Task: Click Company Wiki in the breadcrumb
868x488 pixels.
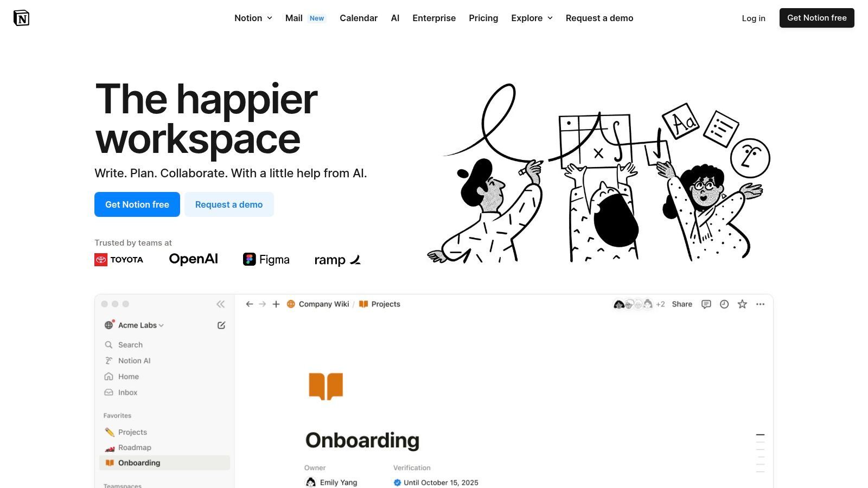Action: [323, 304]
